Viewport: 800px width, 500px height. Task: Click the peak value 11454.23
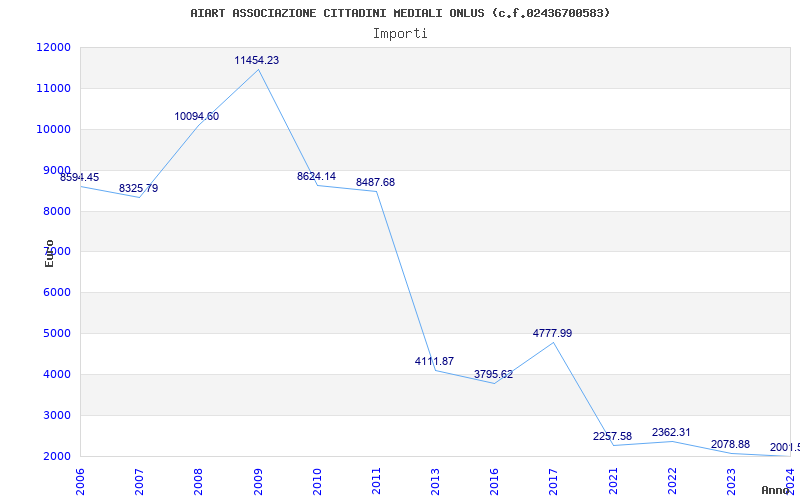tap(257, 60)
